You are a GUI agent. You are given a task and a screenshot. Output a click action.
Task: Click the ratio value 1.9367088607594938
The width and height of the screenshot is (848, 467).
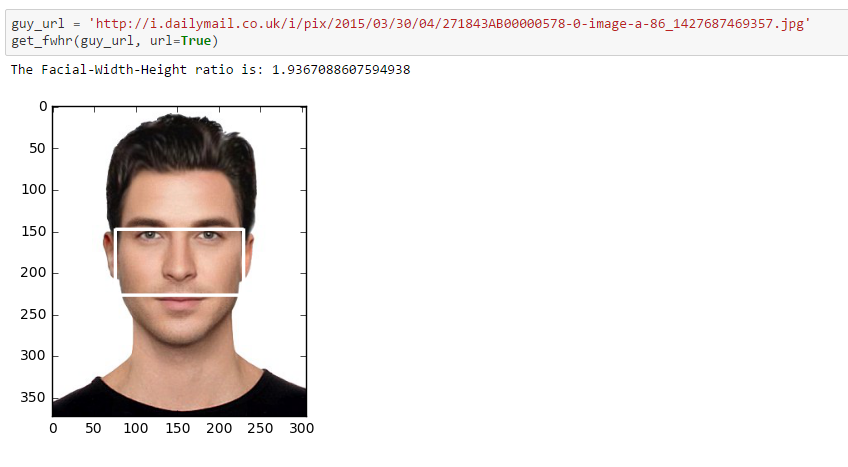coord(341,70)
